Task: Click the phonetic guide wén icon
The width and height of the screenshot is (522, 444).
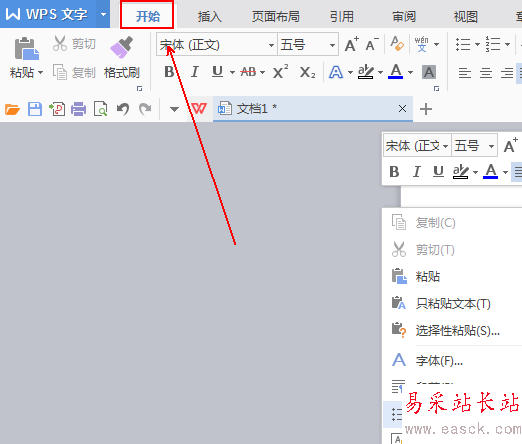Action: [x=421, y=44]
